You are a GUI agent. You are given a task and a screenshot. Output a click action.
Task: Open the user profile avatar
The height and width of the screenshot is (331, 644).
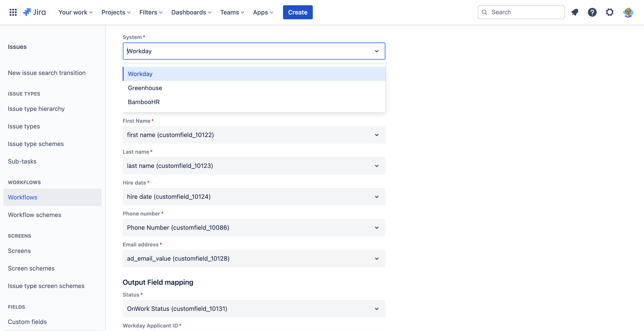(x=628, y=12)
